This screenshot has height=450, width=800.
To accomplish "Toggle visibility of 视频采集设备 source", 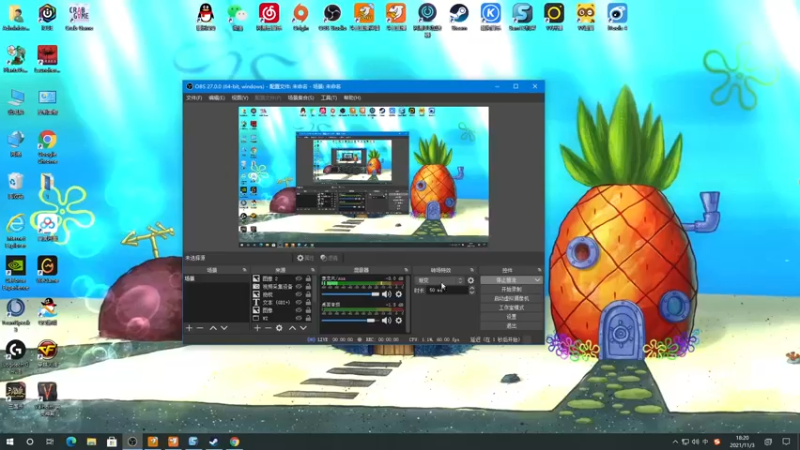I will pyautogui.click(x=299, y=287).
